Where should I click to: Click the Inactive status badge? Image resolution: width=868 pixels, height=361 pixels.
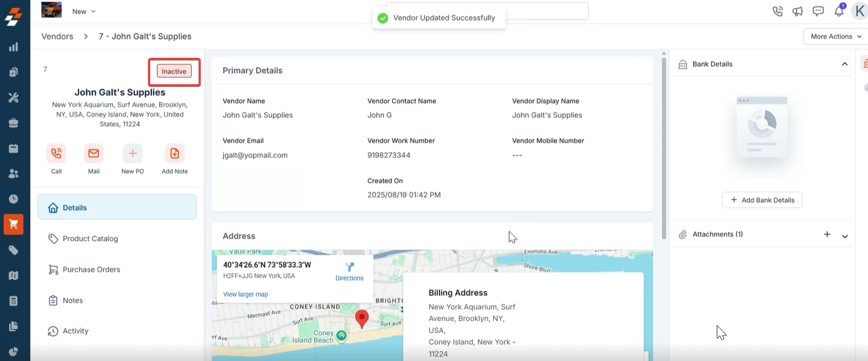(174, 72)
